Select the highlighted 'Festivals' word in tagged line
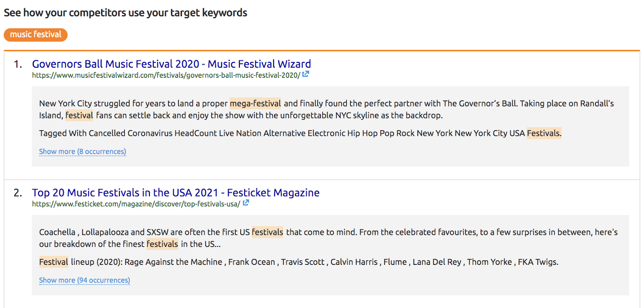 543,133
